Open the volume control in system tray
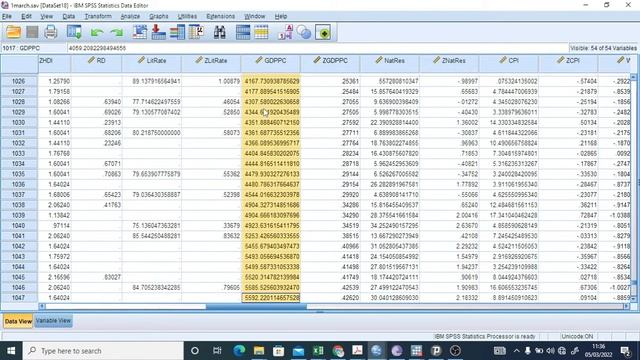The height and width of the screenshot is (360, 640). 551,351
